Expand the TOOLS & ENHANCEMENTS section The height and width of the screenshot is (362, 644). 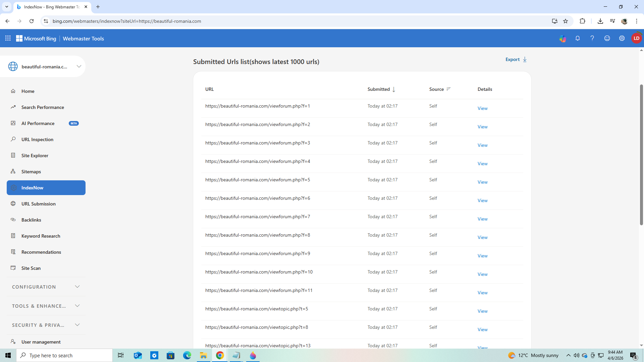click(77, 306)
